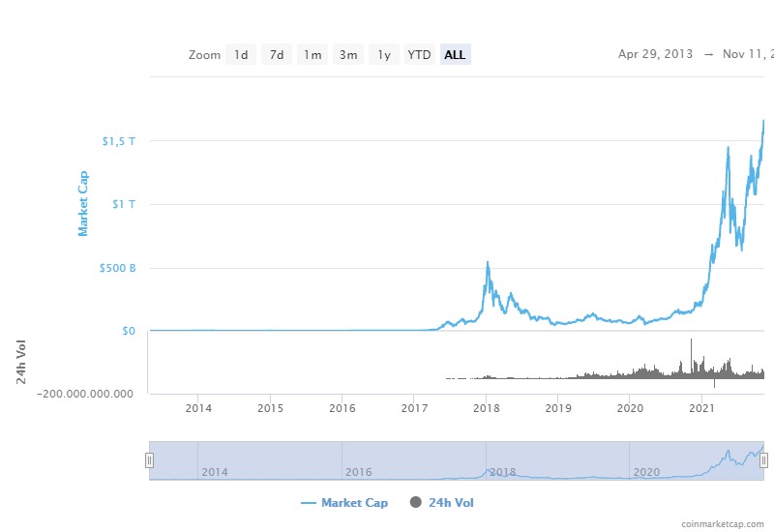The height and width of the screenshot is (532, 774).
Task: Select the 1d zoom range
Action: [241, 55]
